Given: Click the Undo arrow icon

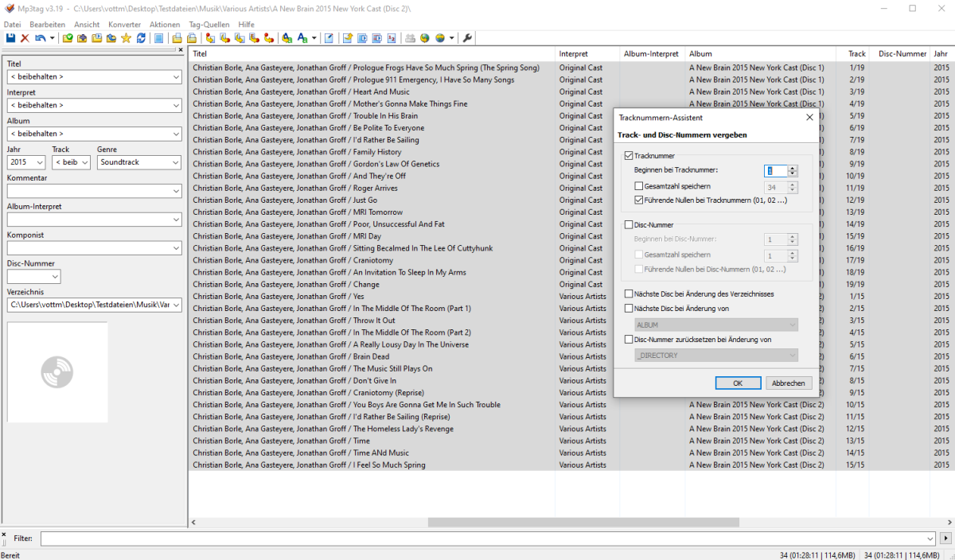Looking at the screenshot, I should click(x=40, y=38).
